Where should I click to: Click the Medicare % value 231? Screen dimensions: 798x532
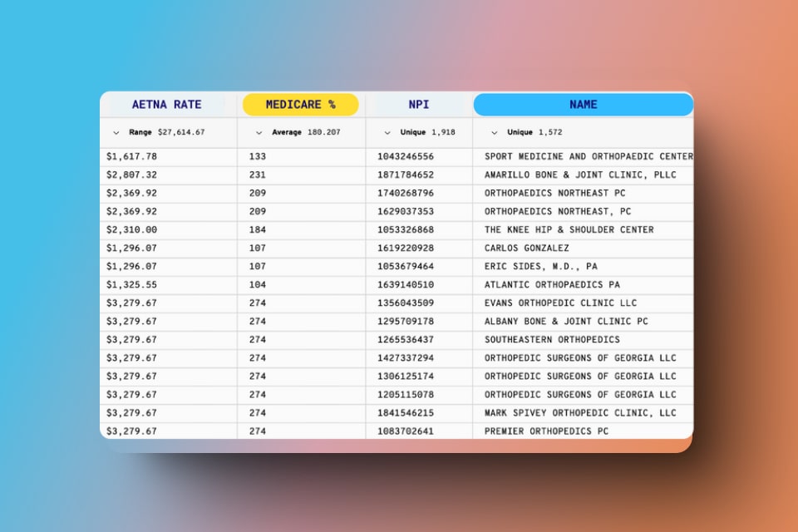click(x=258, y=175)
